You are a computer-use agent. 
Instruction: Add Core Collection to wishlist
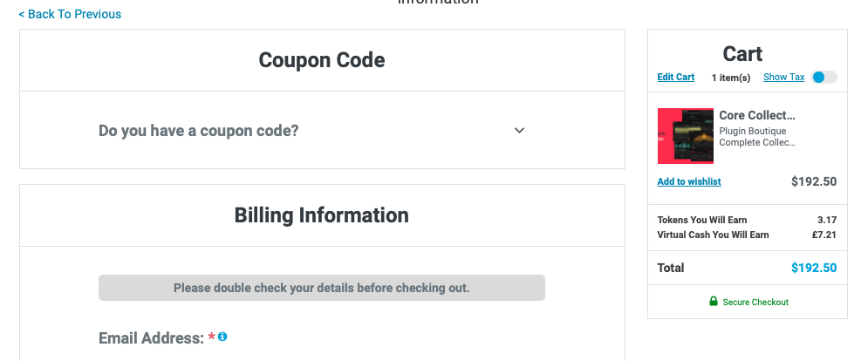(x=689, y=181)
